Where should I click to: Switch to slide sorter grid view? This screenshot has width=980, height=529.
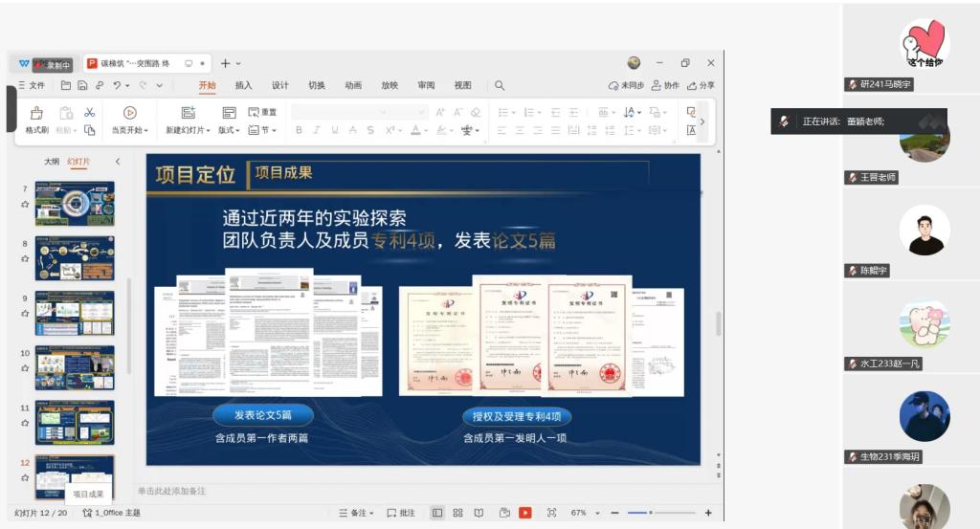point(457,513)
